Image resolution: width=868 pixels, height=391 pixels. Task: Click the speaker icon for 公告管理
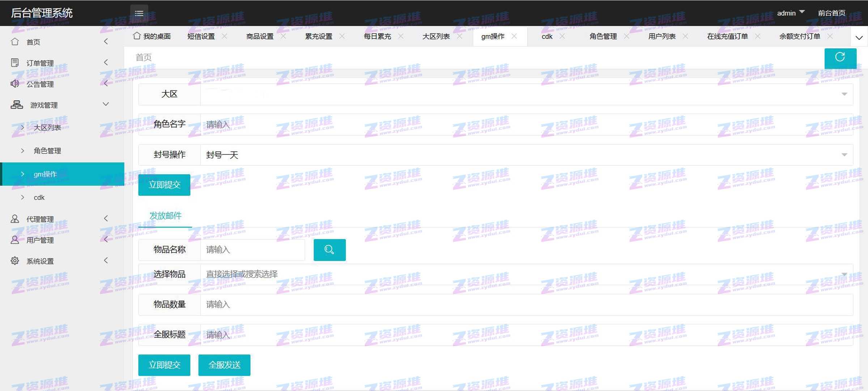(15, 84)
